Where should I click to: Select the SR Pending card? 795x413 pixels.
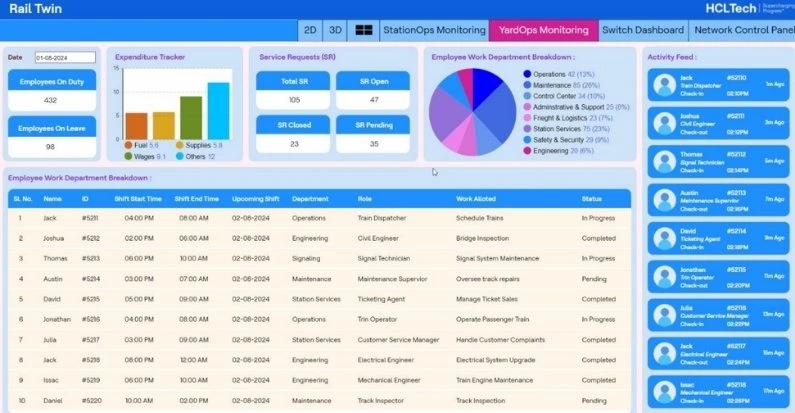click(x=372, y=133)
